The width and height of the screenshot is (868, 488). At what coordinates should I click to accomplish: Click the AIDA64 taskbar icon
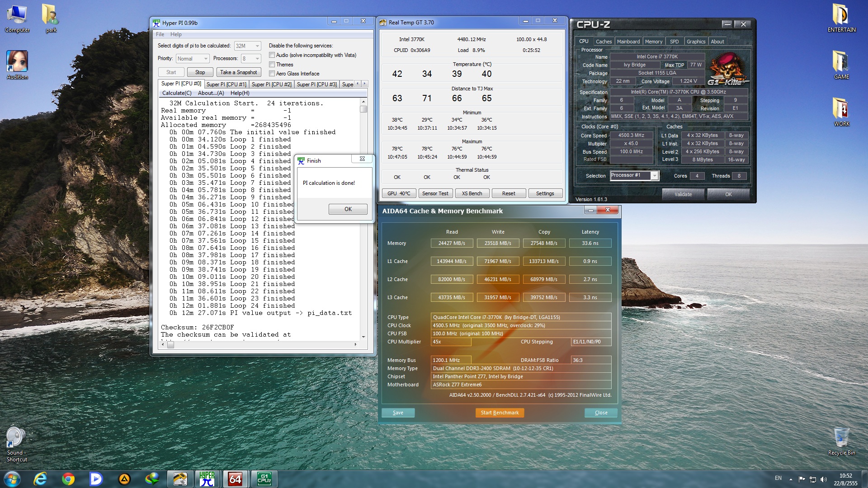[x=235, y=479]
